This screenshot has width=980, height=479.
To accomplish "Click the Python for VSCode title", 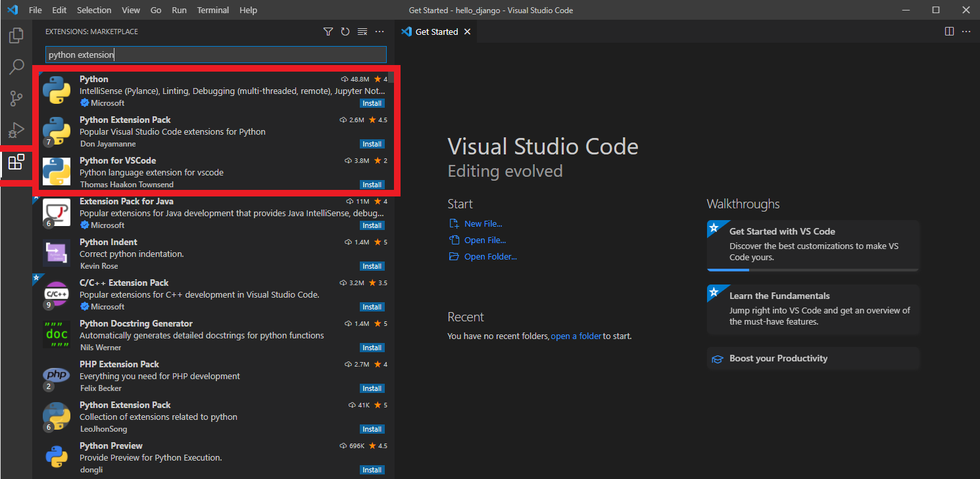I will 118,160.
